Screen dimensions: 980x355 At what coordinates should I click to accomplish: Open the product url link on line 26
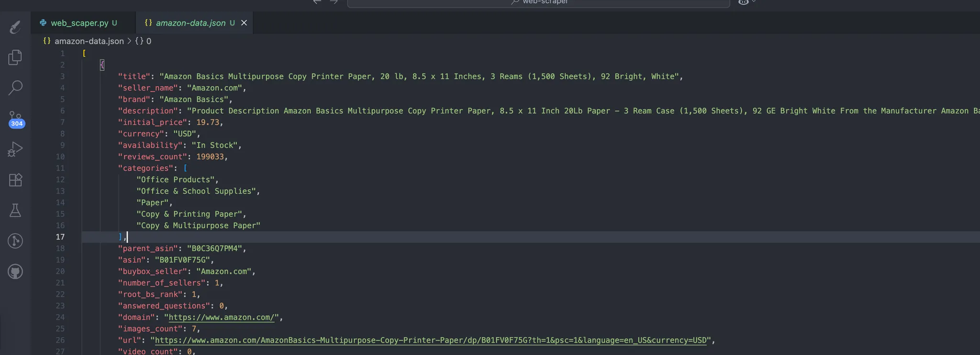[x=431, y=340]
